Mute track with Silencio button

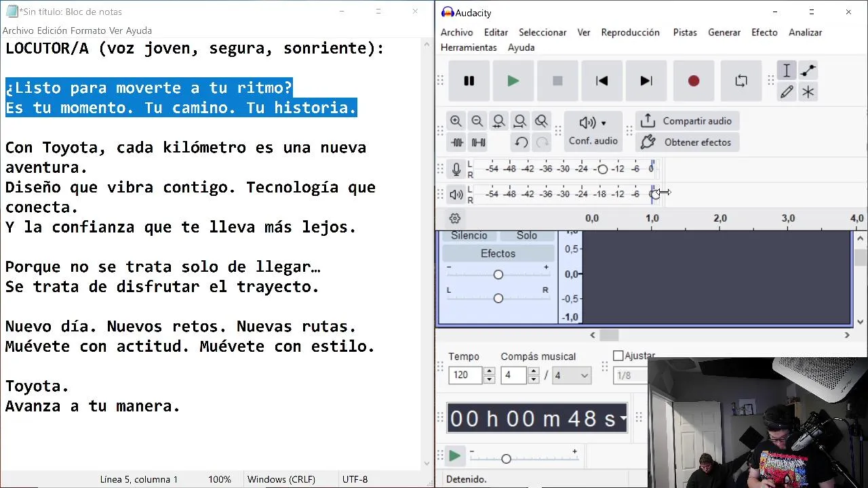pyautogui.click(x=469, y=236)
